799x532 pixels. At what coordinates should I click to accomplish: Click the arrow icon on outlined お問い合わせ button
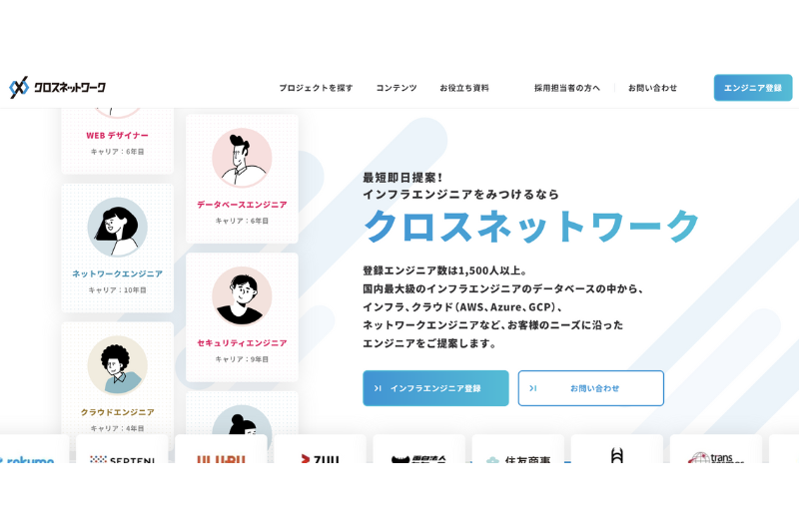point(533,388)
